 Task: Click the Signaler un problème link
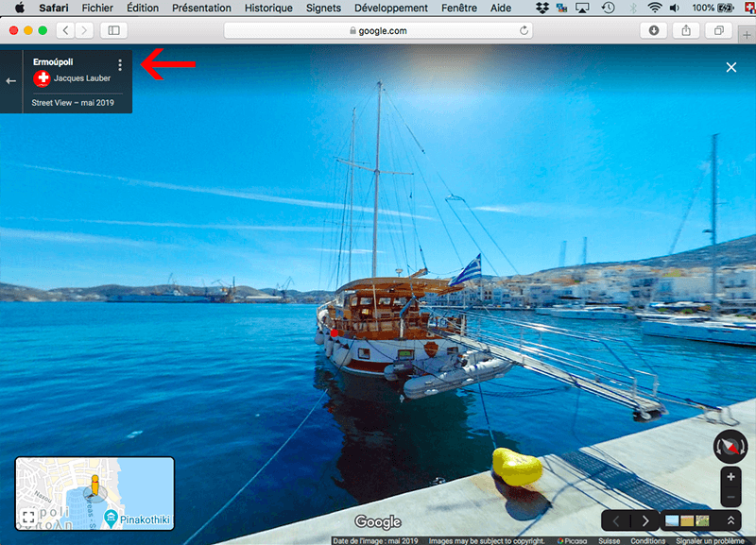coord(711,541)
